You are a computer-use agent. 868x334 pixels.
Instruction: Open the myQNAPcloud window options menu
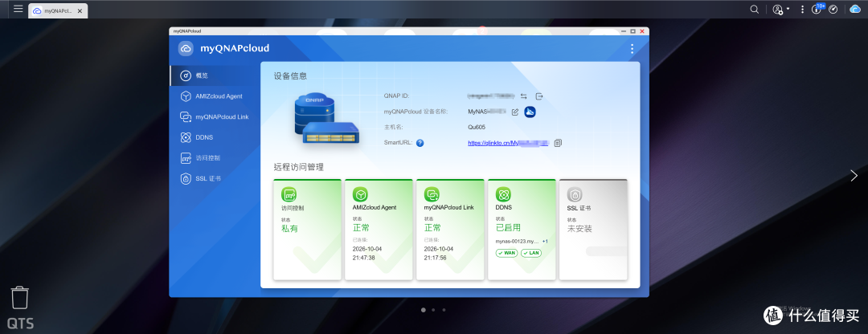pyautogui.click(x=633, y=49)
